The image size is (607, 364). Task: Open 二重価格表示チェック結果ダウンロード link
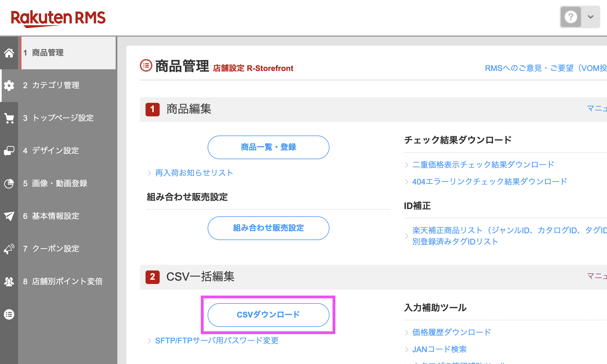(483, 165)
